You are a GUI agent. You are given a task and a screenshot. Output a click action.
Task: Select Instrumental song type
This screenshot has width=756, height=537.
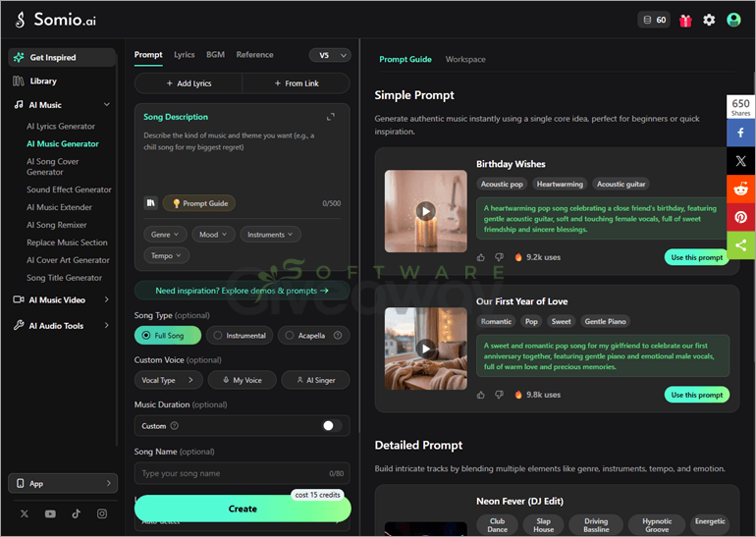pyautogui.click(x=240, y=335)
